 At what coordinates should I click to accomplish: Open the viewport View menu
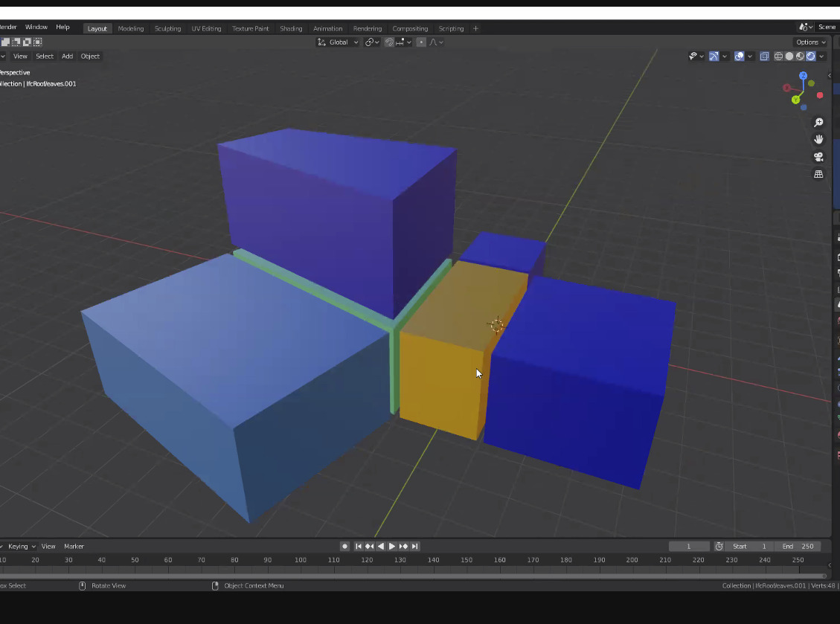coord(20,57)
